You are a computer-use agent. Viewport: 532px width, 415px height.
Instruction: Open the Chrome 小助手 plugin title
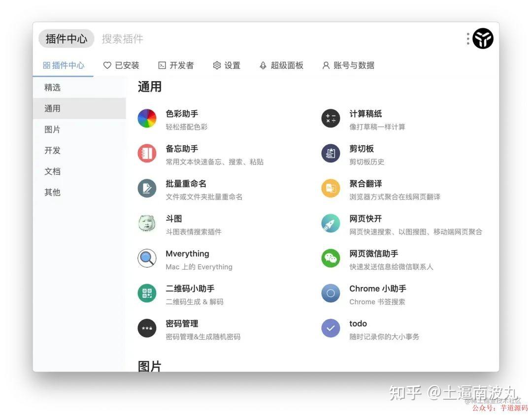tap(378, 288)
